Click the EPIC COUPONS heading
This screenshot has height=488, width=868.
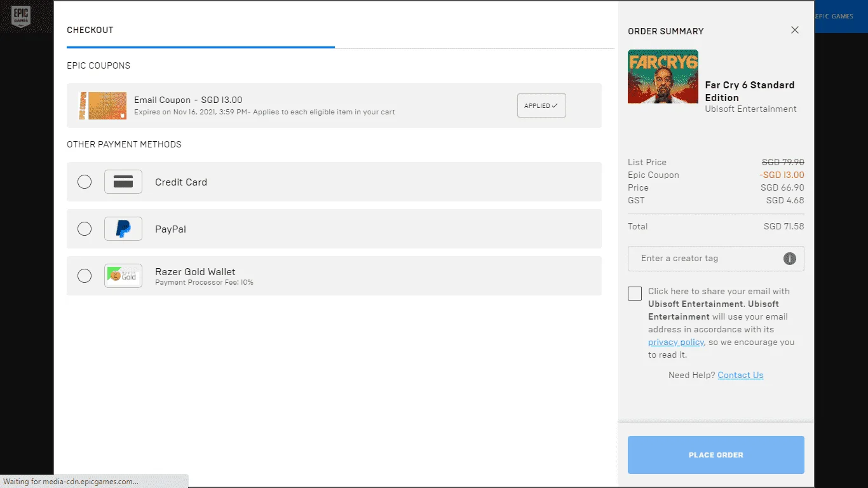98,65
